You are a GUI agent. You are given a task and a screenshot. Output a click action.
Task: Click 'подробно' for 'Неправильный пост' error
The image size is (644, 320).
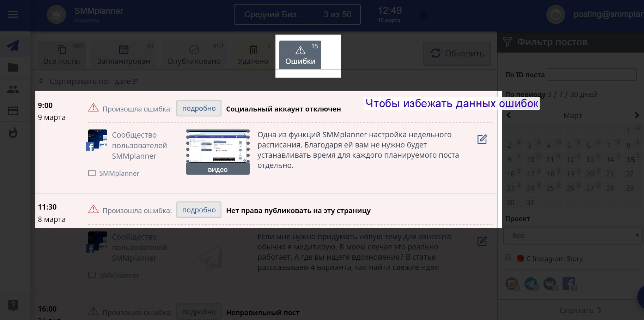tap(199, 312)
